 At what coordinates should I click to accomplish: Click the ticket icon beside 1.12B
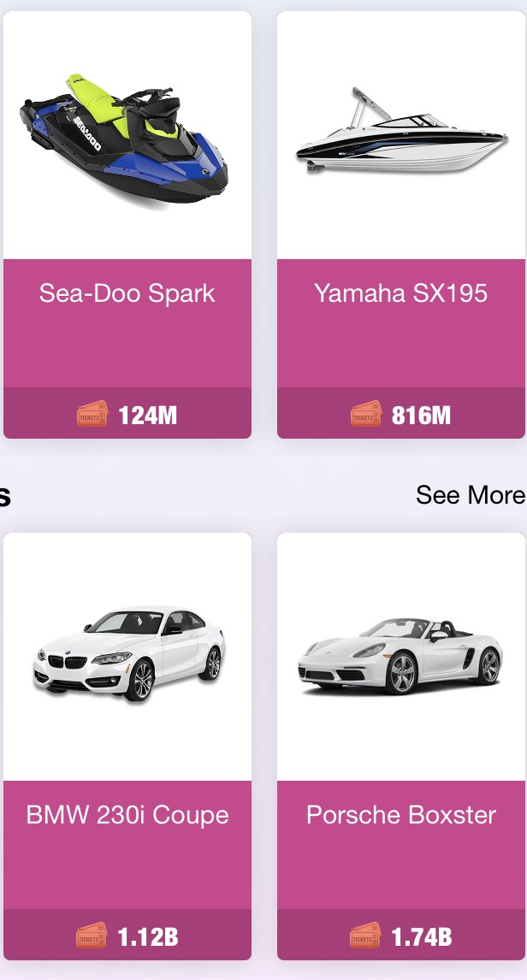pyautogui.click(x=92, y=936)
